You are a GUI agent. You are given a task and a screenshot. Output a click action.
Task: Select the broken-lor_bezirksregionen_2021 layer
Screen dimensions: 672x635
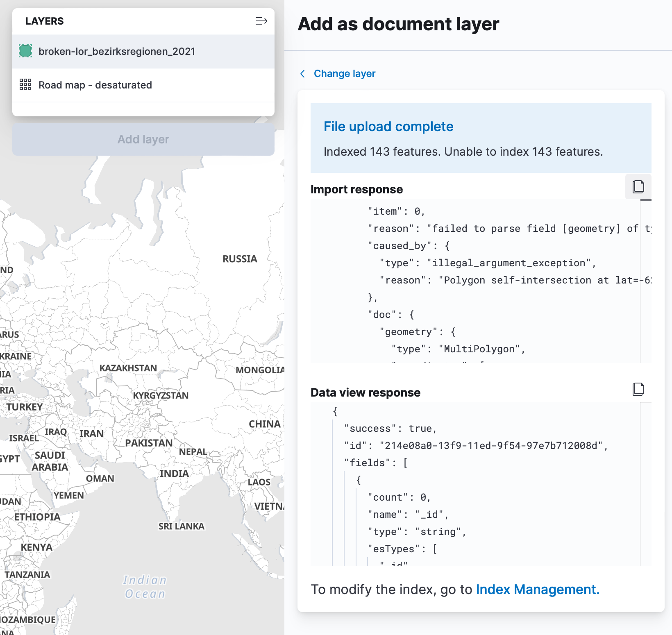click(x=117, y=51)
